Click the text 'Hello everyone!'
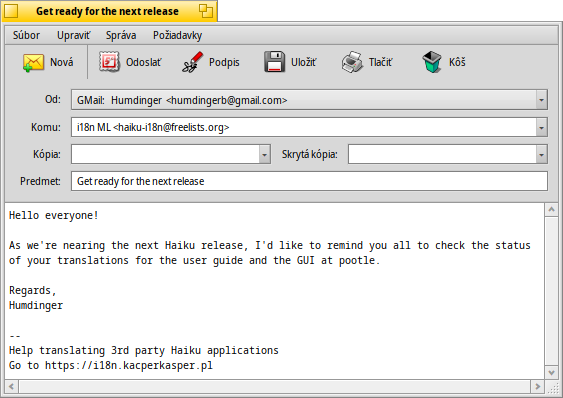This screenshot has width=563, height=398. [53, 215]
